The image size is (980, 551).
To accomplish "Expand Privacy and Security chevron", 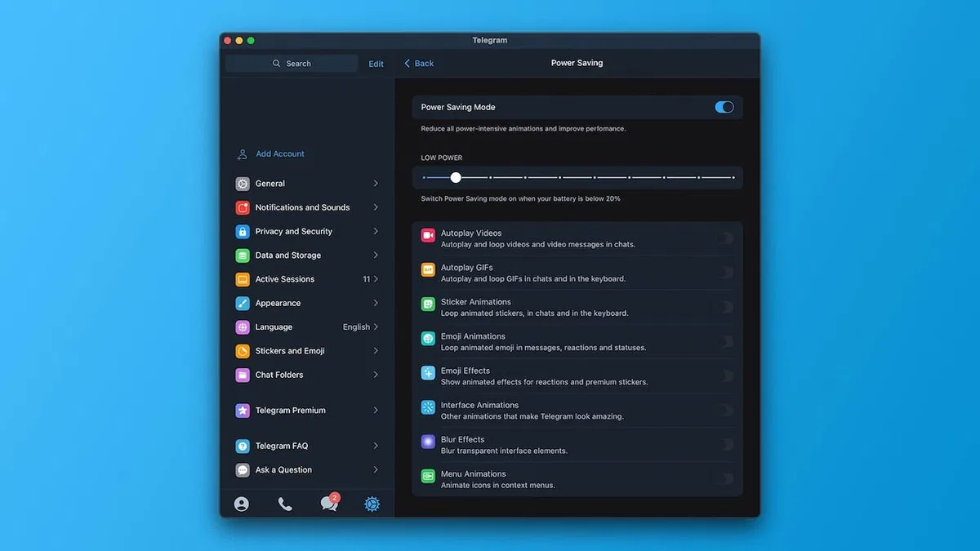I will [x=376, y=232].
